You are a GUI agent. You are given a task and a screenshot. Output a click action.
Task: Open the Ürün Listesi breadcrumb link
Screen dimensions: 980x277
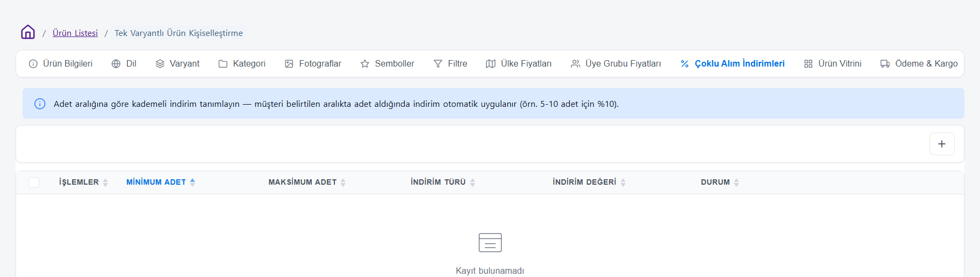(x=75, y=33)
